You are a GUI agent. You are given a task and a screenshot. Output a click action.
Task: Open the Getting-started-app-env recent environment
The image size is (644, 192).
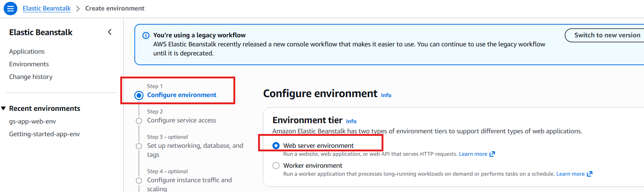point(45,134)
